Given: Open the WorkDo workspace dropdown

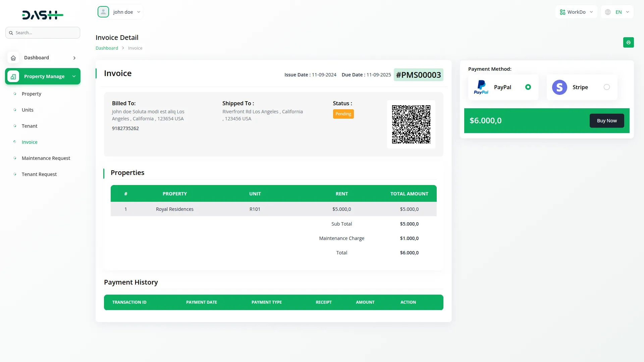Looking at the screenshot, I should coord(576,12).
